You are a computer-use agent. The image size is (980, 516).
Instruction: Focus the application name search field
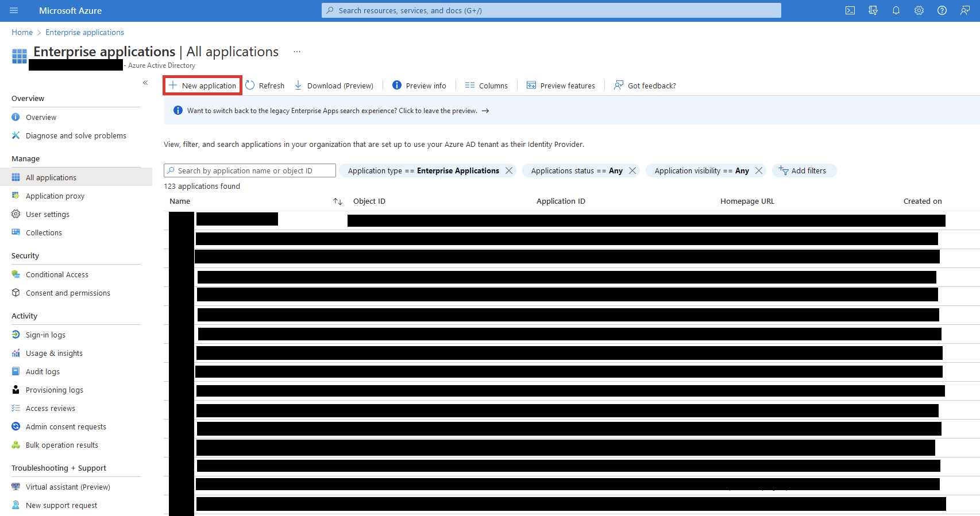click(x=250, y=170)
